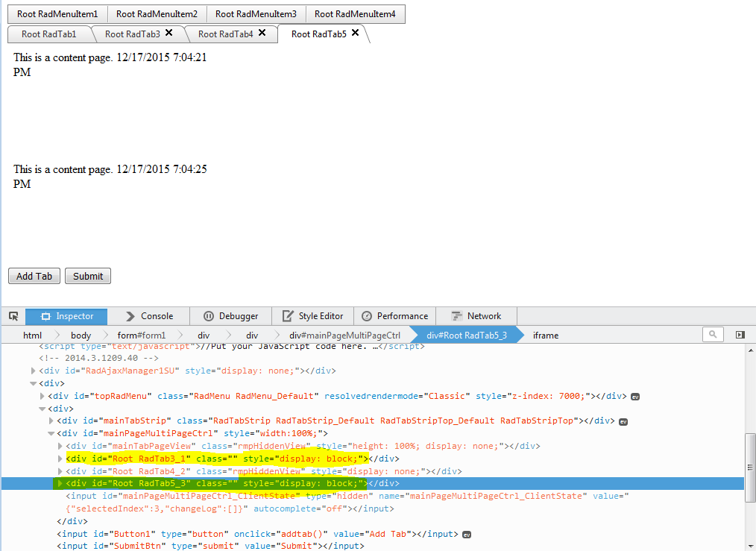Open the Console panel
Image resolution: width=756 pixels, height=551 pixels.
point(149,316)
